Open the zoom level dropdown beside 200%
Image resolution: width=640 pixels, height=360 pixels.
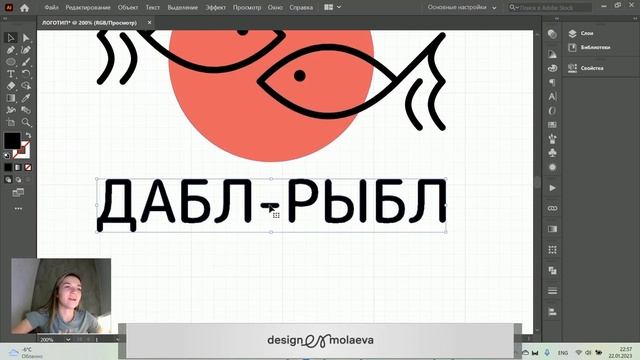[x=68, y=339]
